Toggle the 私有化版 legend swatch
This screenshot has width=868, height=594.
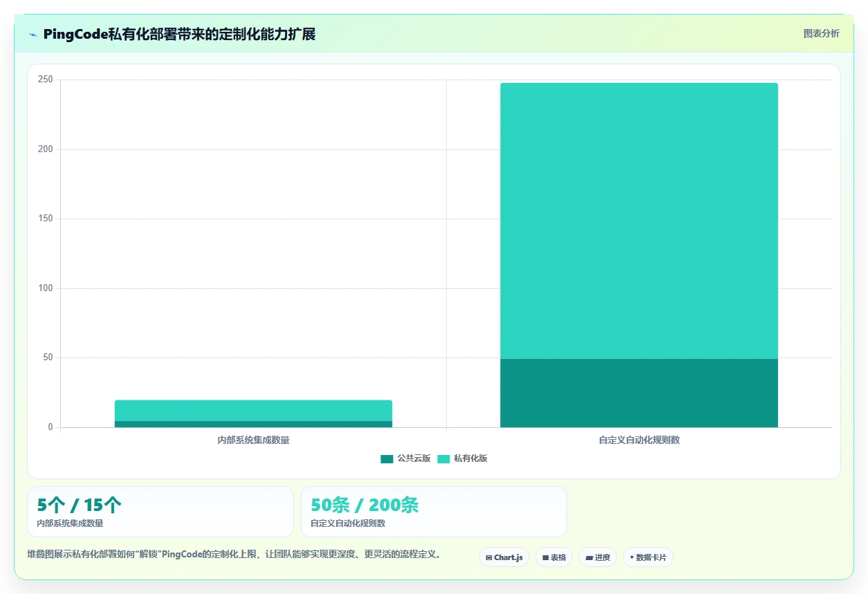coord(443,459)
